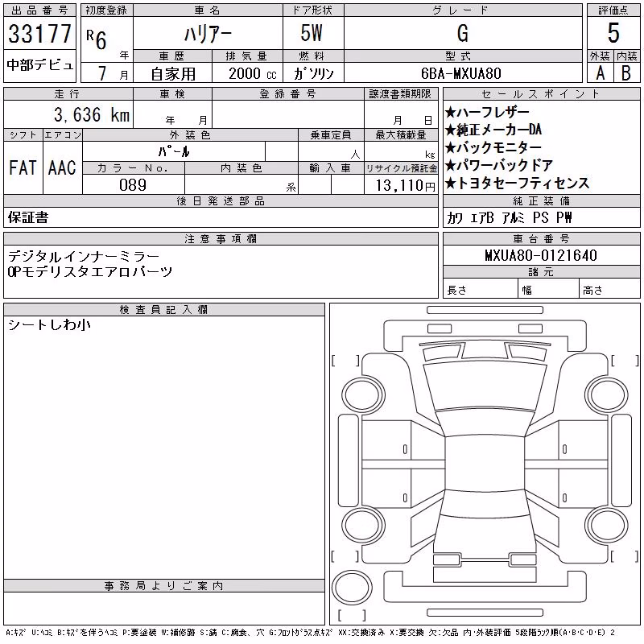Click the roof panel in car diagram

pos(485,464)
